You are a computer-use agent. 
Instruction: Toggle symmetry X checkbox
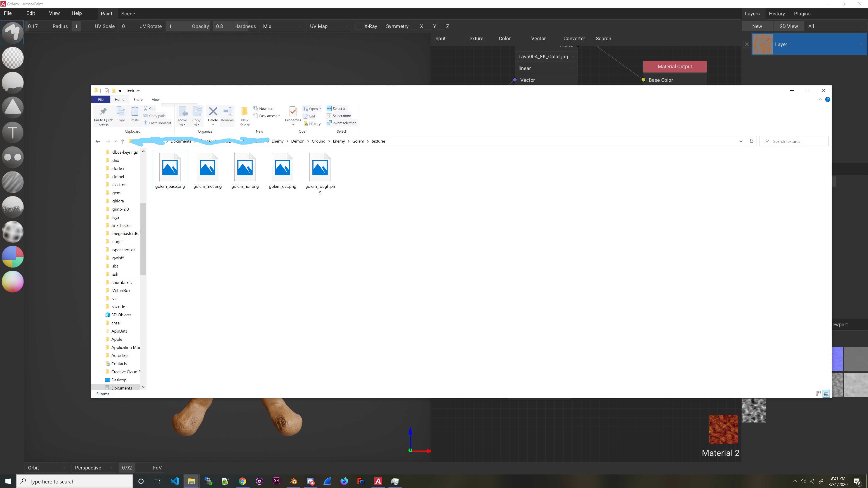click(415, 26)
